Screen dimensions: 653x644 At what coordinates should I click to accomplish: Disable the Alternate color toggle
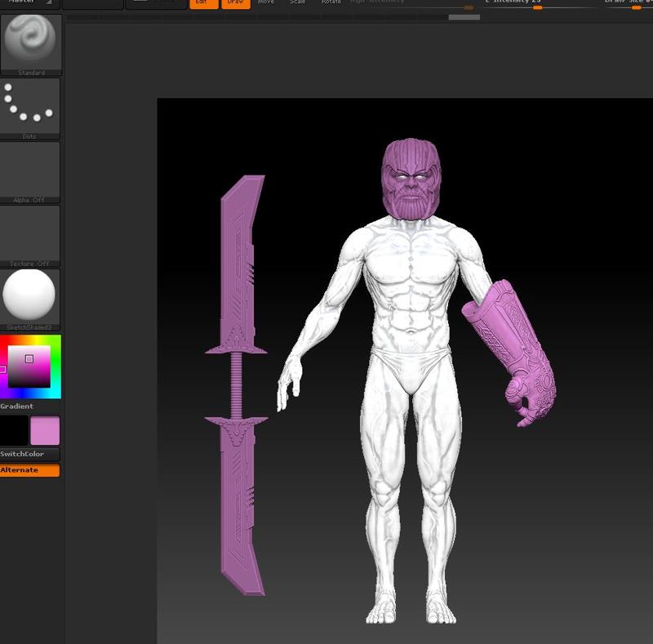pyautogui.click(x=30, y=470)
